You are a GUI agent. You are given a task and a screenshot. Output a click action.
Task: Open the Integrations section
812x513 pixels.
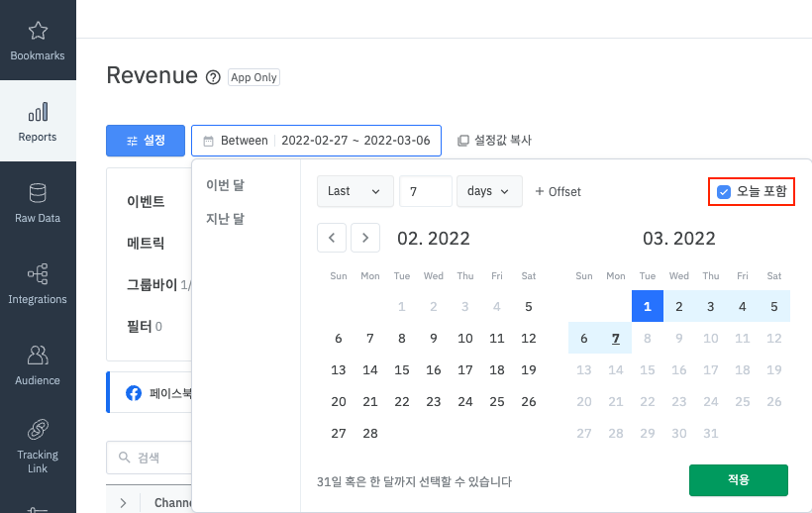[x=38, y=283]
